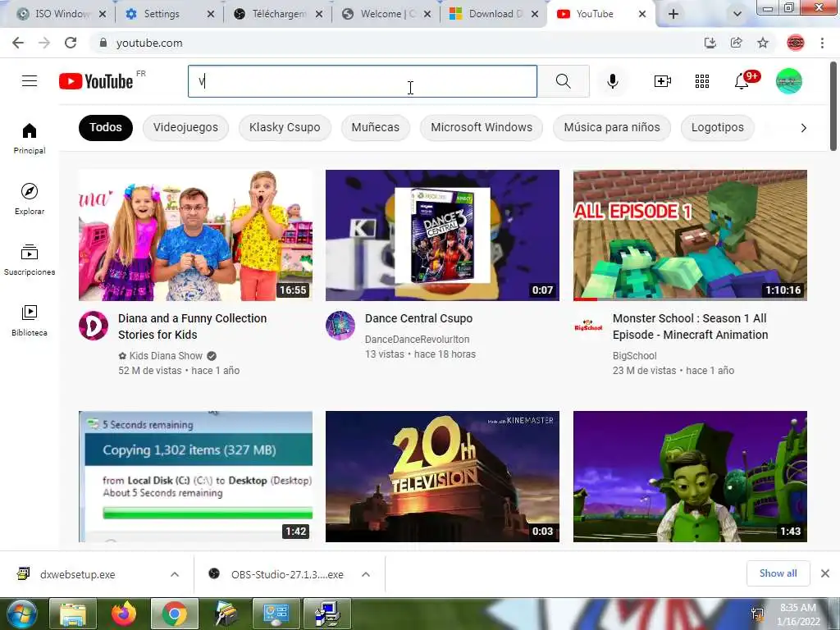Open a new browser tab
The image size is (840, 630).
tap(673, 14)
